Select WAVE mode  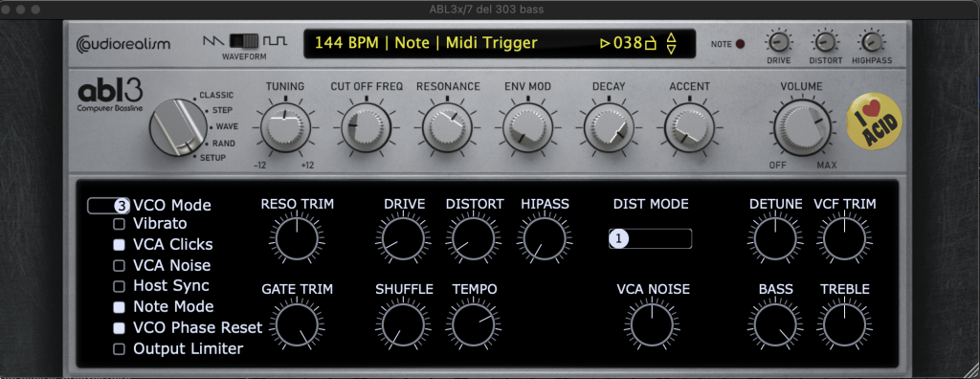[x=227, y=126]
